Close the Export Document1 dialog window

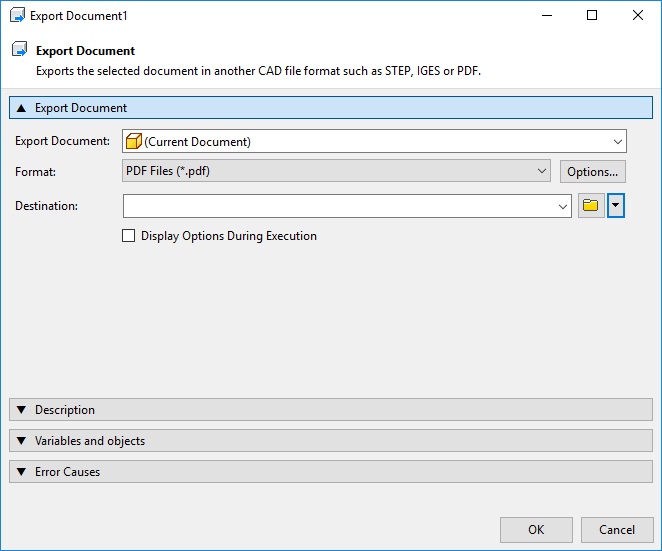tap(638, 16)
